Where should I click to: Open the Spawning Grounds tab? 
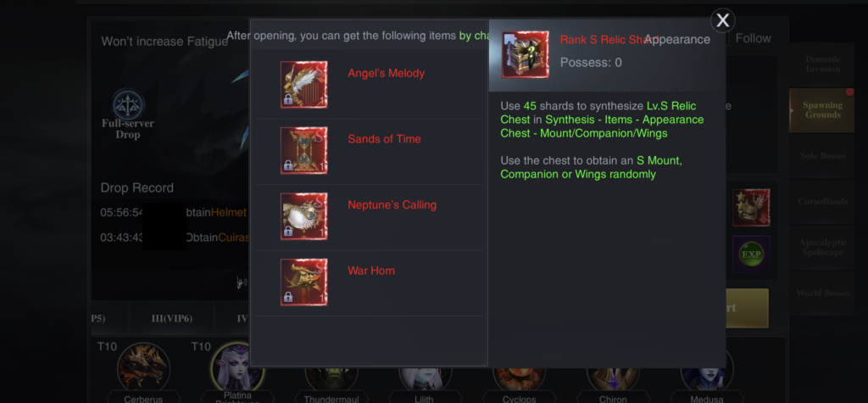822,109
